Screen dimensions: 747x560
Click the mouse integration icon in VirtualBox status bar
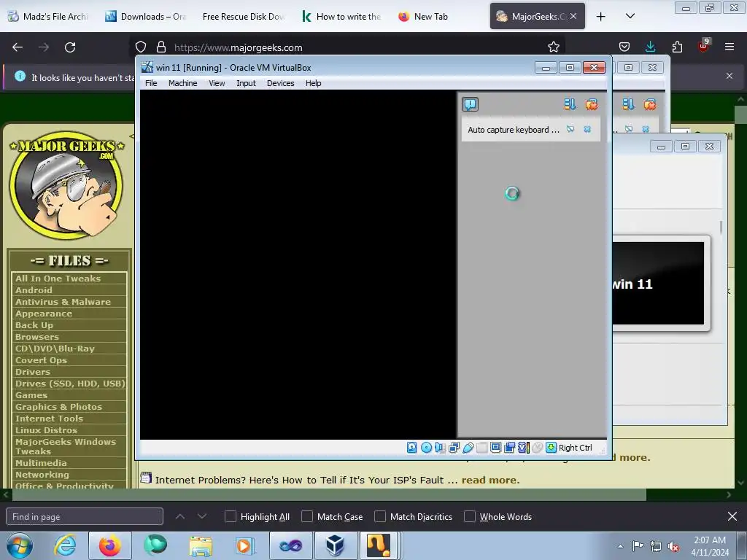coord(538,448)
